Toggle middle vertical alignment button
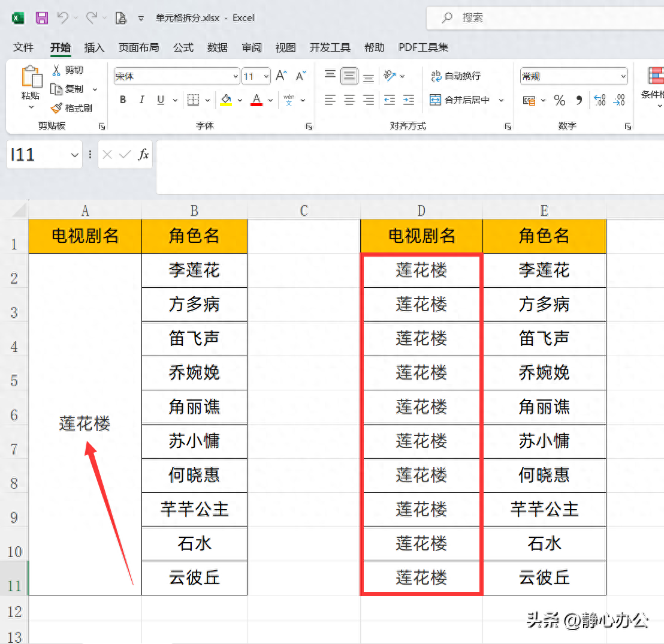 click(349, 76)
